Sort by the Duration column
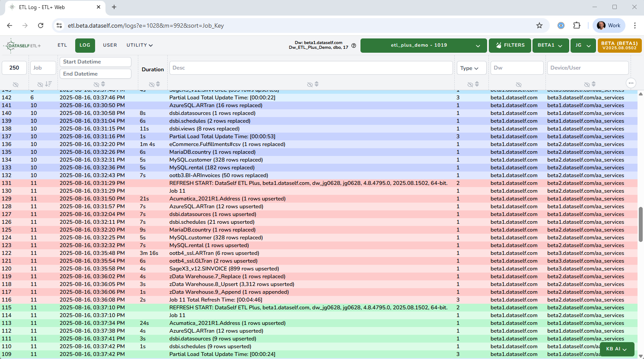This screenshot has width=644, height=359. (158, 84)
